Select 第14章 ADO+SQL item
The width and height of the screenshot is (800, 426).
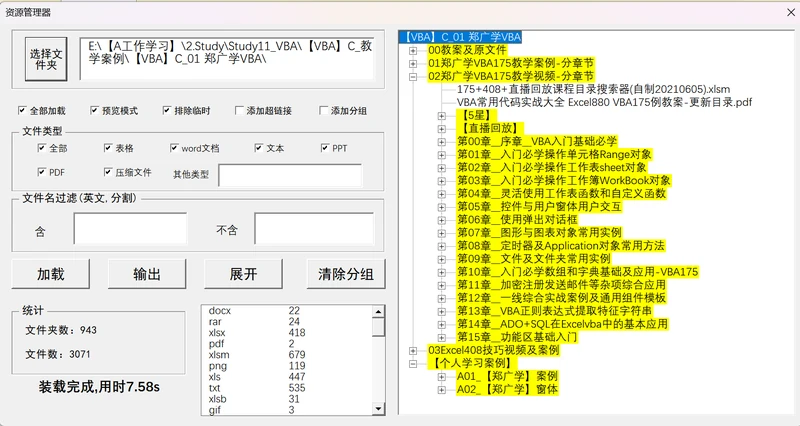click(x=562, y=324)
